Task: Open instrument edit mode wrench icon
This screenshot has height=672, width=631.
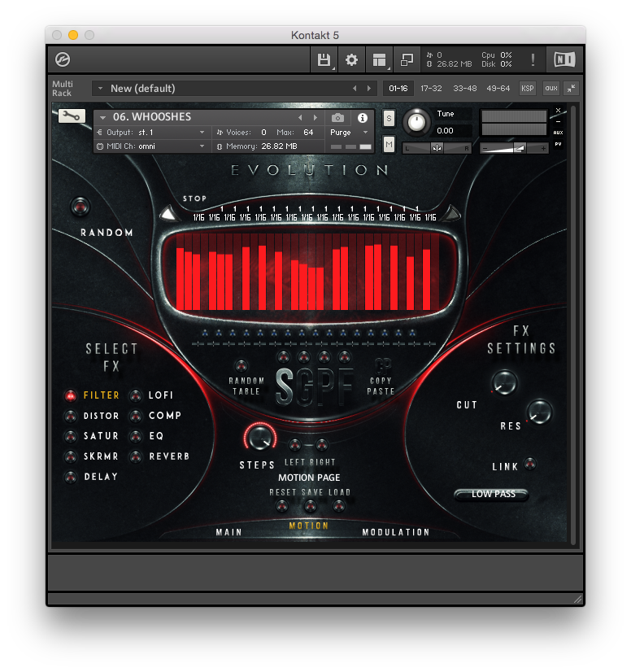Action: [x=72, y=116]
